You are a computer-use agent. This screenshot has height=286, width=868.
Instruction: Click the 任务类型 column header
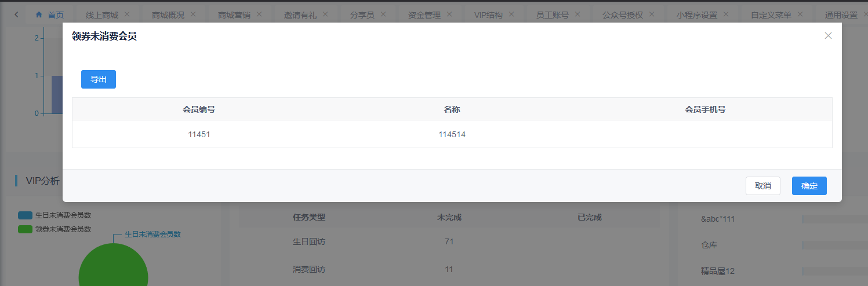click(x=309, y=218)
